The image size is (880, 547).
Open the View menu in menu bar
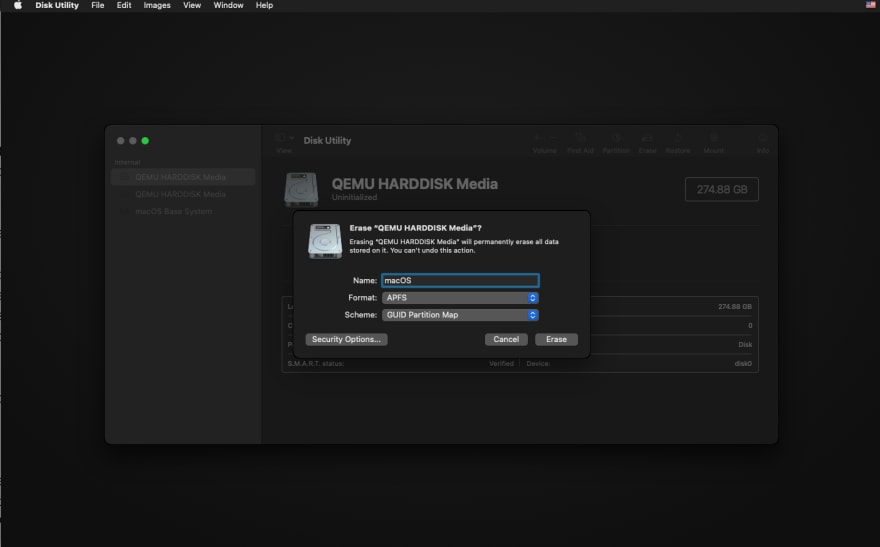pyautogui.click(x=192, y=5)
